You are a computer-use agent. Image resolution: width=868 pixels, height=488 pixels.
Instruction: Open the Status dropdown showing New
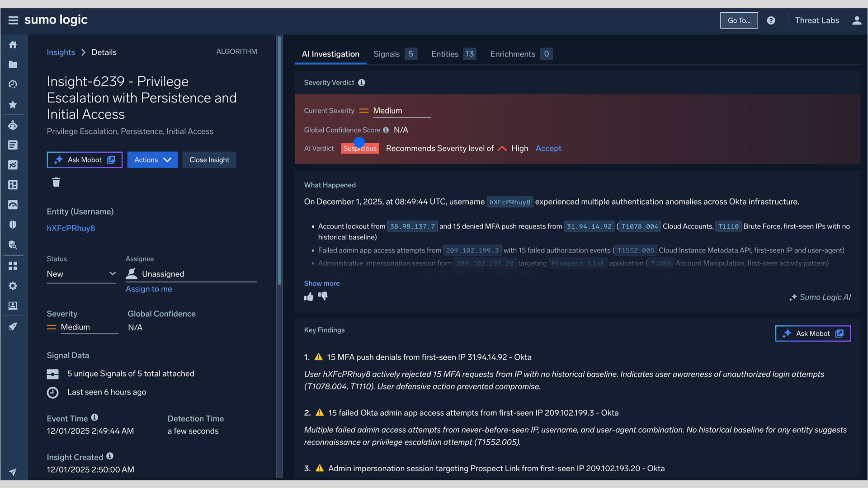[81, 274]
